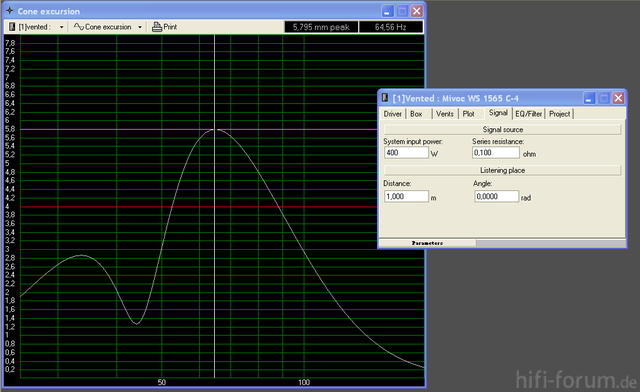Switch to the Driver tab
This screenshot has width=640, height=392.
tap(393, 114)
